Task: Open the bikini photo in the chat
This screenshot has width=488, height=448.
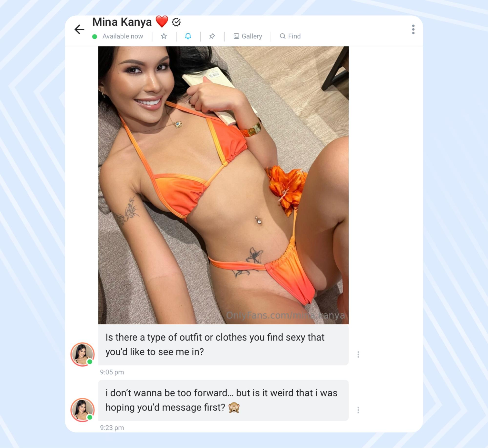Action: click(223, 185)
